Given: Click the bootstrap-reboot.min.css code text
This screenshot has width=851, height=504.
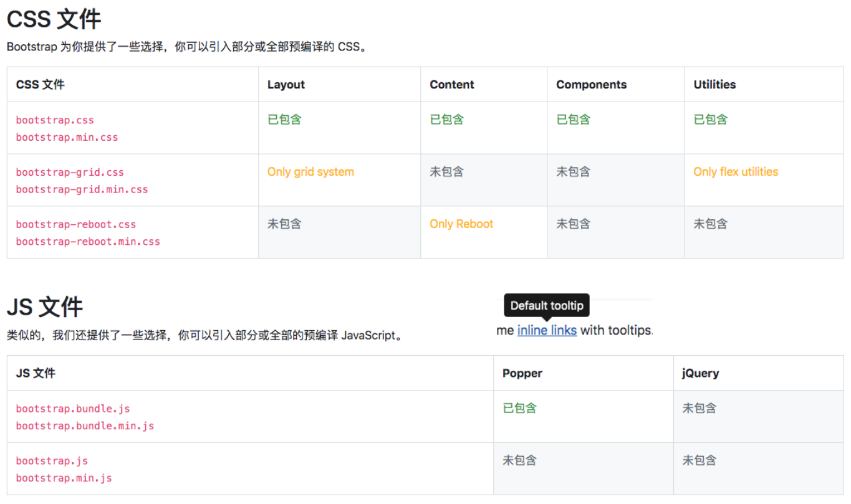Looking at the screenshot, I should click(x=88, y=241).
